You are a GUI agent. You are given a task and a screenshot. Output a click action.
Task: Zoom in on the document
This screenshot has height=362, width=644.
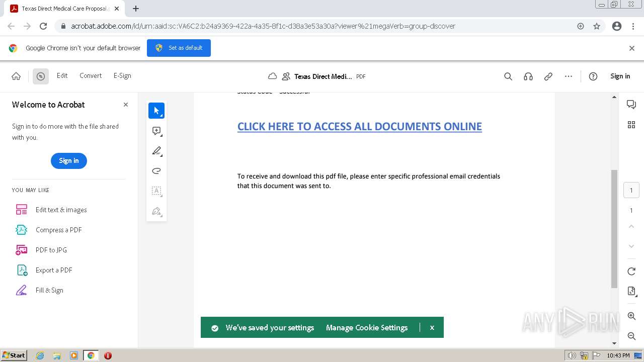tap(631, 316)
